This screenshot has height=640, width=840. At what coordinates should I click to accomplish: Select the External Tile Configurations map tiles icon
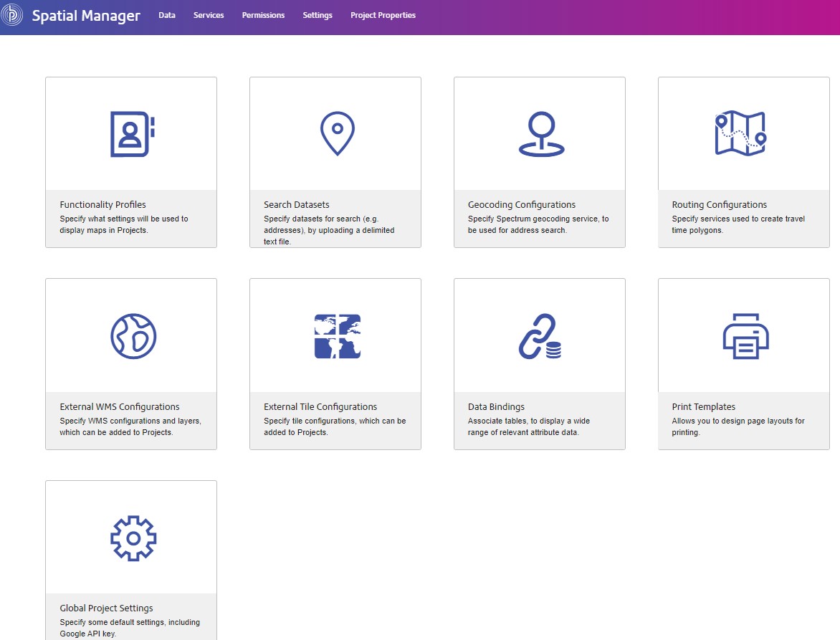pos(335,334)
